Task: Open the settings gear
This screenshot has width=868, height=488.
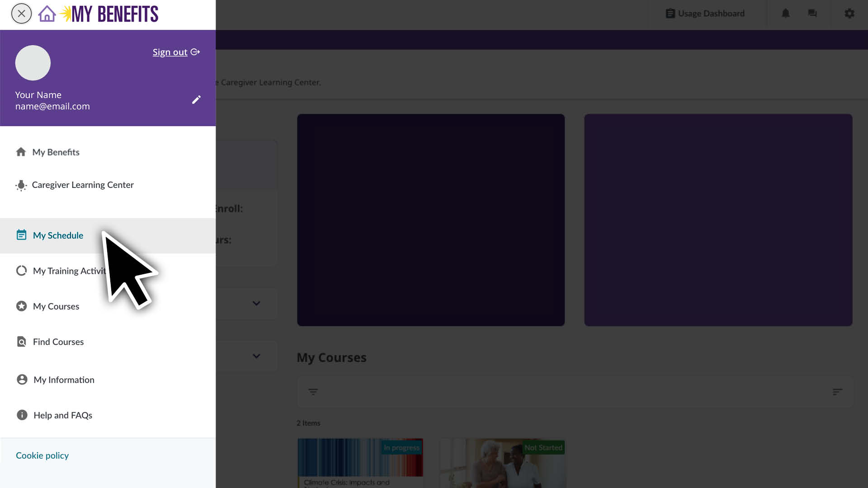Action: [849, 14]
